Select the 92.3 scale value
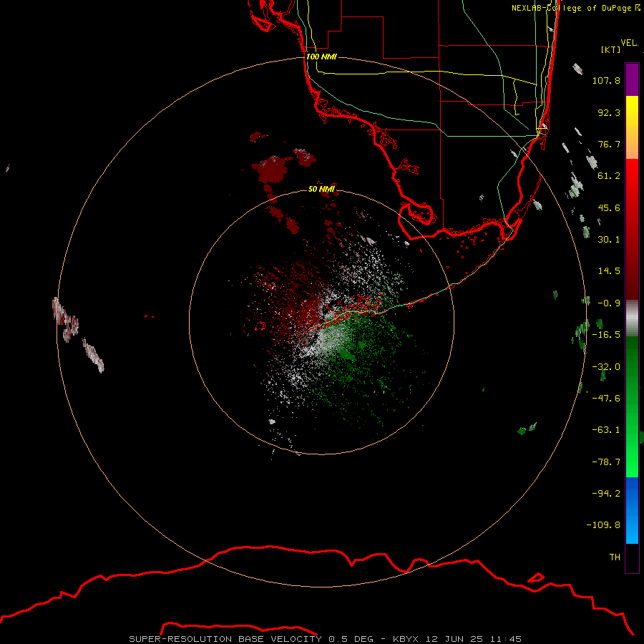Screen dimensions: 644x644 tap(609, 112)
